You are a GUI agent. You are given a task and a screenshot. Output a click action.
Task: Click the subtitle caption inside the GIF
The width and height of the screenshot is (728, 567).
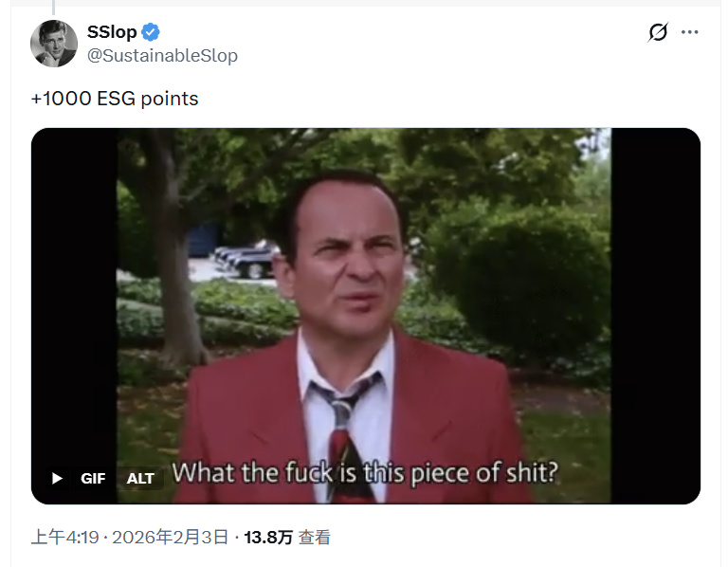pyautogui.click(x=365, y=473)
